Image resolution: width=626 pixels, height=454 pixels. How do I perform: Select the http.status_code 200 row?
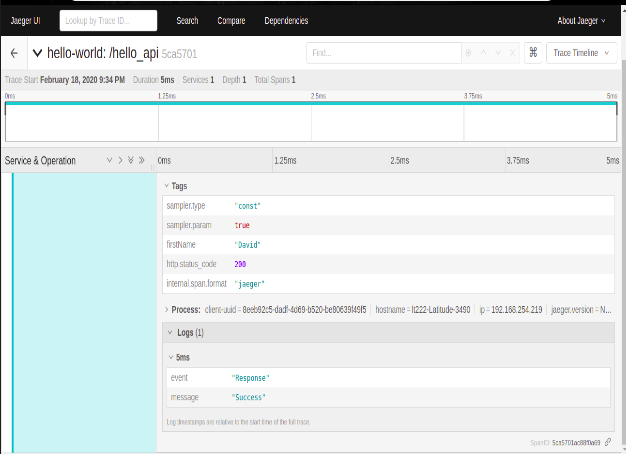(388, 264)
